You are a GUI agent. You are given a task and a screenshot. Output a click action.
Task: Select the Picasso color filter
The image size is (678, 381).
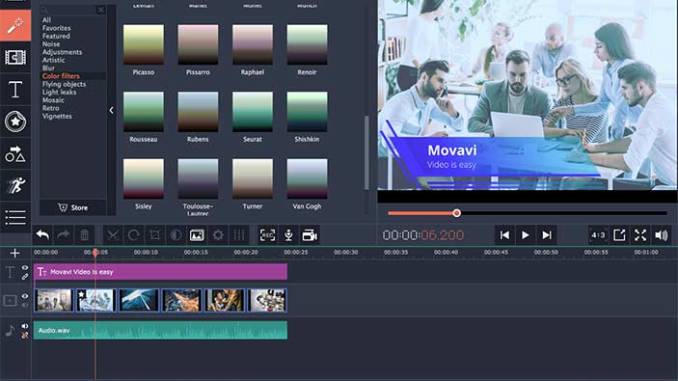[144, 45]
